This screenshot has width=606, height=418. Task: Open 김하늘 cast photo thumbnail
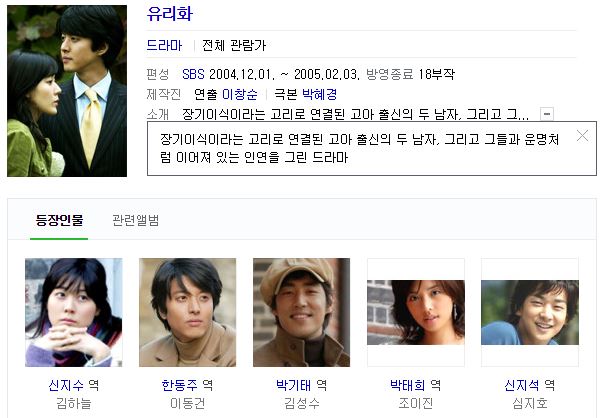(73, 312)
